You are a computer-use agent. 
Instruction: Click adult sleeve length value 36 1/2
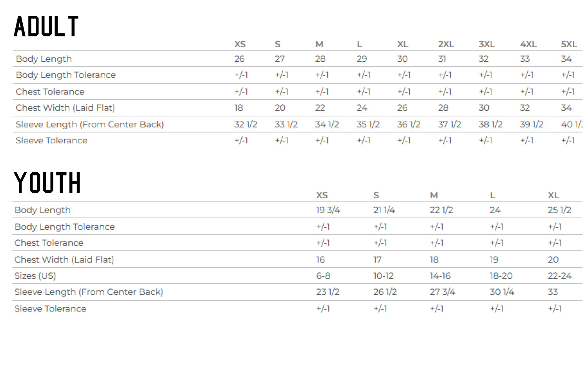pos(408,124)
